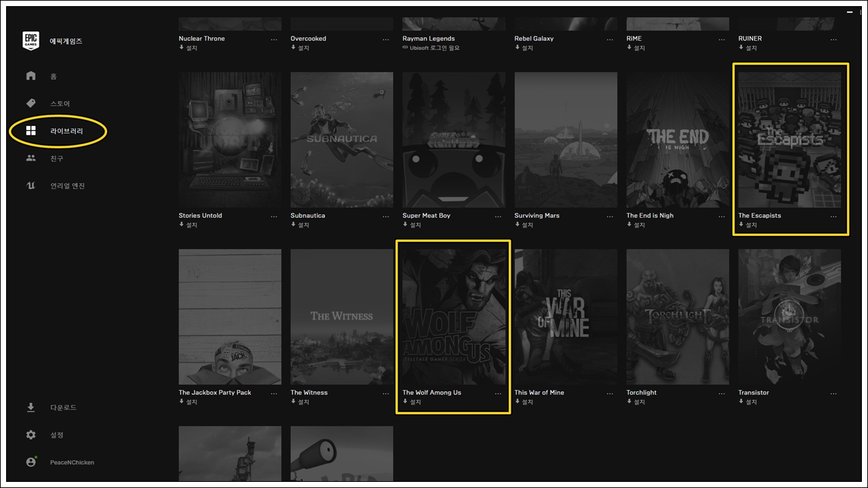
Task: Open options menu for Overcooked
Action: click(x=387, y=39)
